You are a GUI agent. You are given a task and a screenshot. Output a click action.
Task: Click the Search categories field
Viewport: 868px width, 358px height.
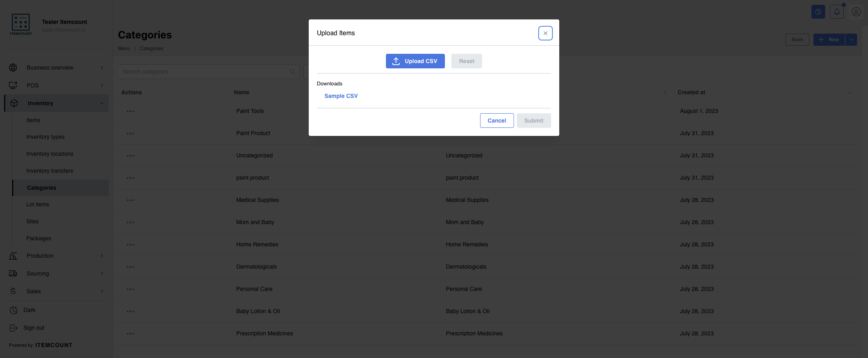(x=208, y=72)
